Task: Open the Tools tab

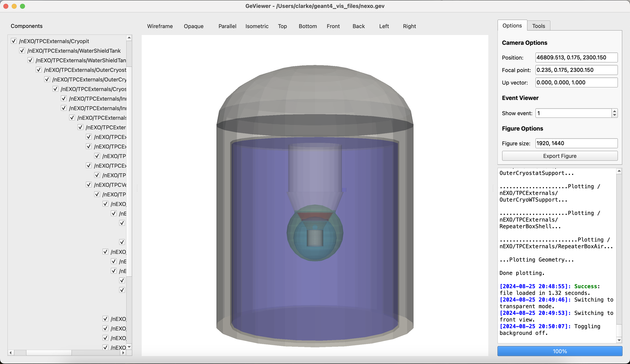Action: [x=539, y=26]
